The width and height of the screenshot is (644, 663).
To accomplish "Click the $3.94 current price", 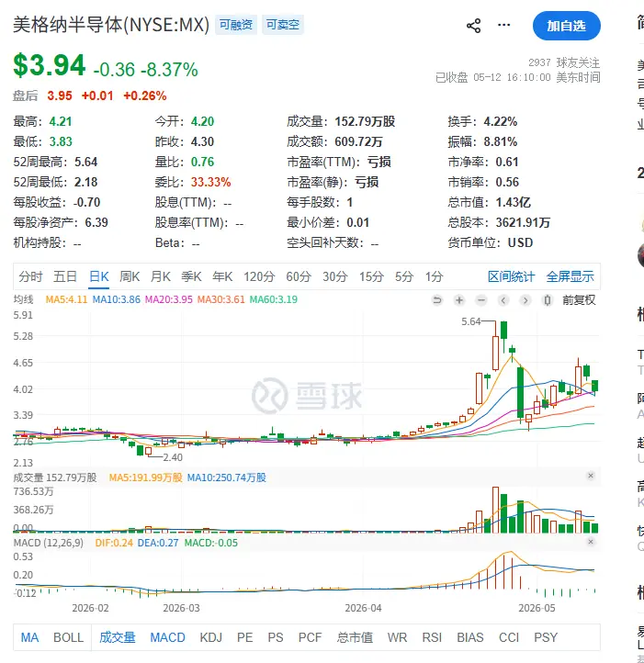I will point(50,65).
